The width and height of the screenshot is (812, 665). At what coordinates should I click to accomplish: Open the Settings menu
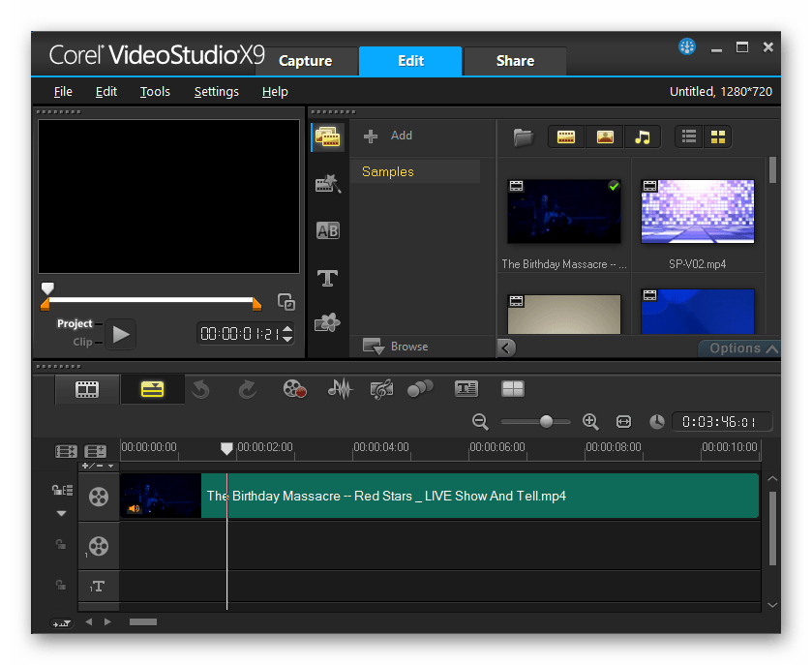point(216,92)
